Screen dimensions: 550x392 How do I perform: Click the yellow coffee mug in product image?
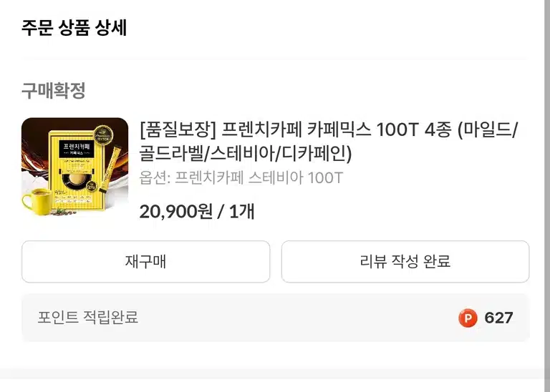37,201
